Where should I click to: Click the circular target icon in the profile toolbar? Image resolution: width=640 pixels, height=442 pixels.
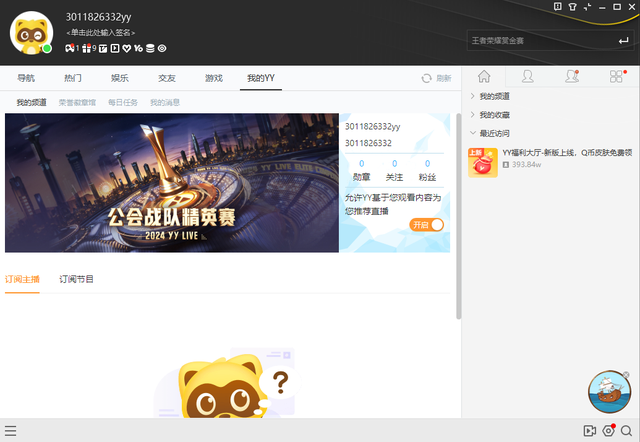(162, 48)
